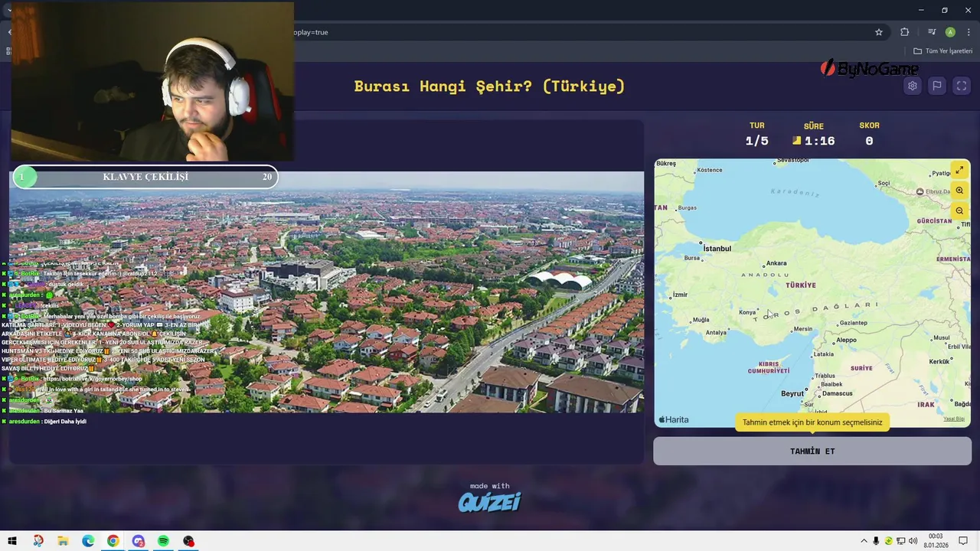Viewport: 980px width, 551px height.
Task: Bookmark this page with the star icon
Action: [879, 32]
